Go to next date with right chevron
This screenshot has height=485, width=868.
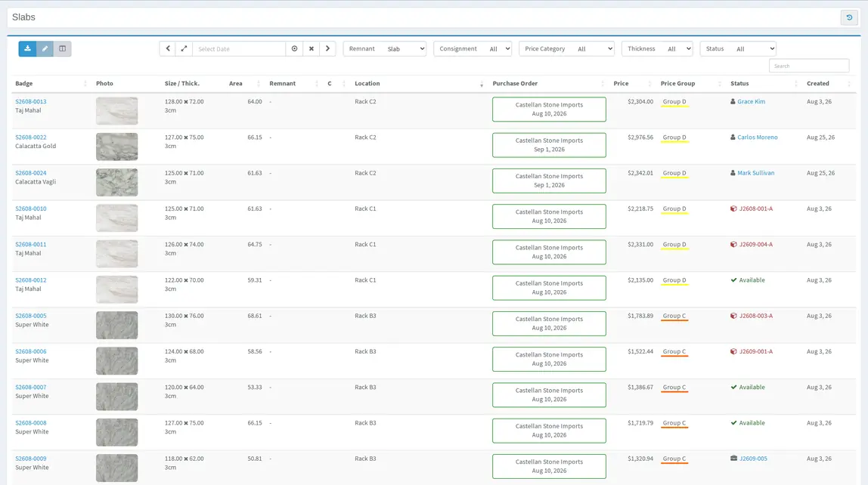[327, 48]
